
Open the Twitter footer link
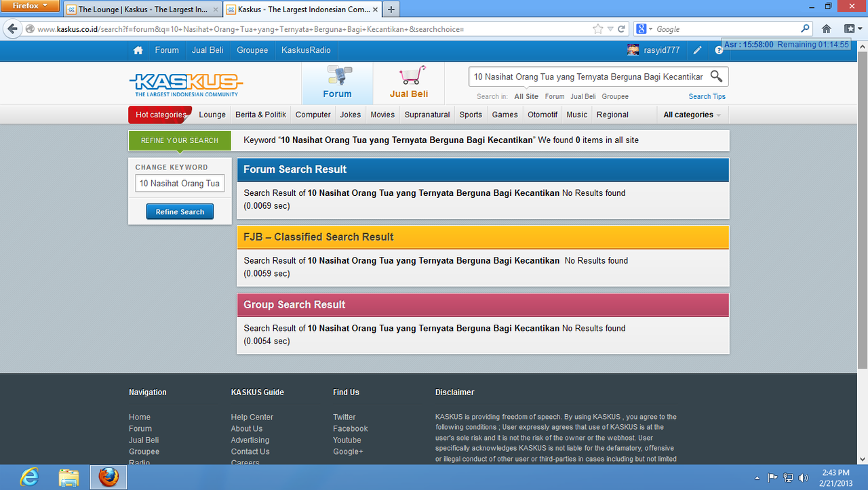click(344, 417)
